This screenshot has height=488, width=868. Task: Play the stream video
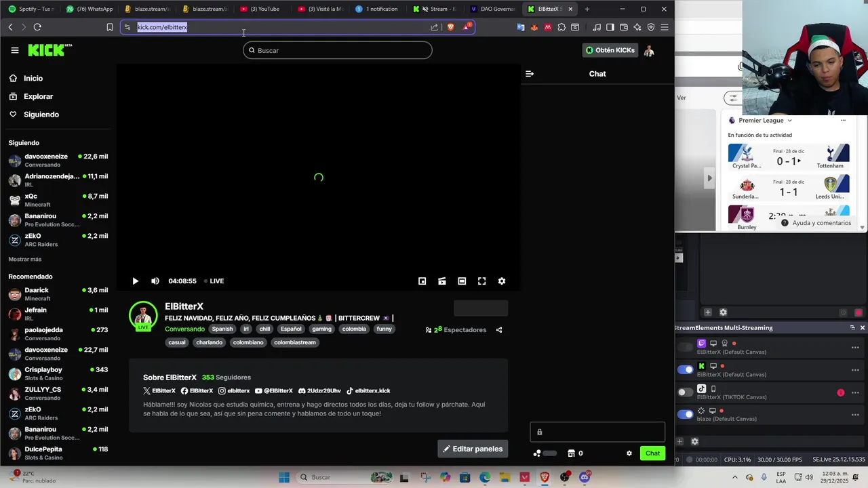pos(135,281)
